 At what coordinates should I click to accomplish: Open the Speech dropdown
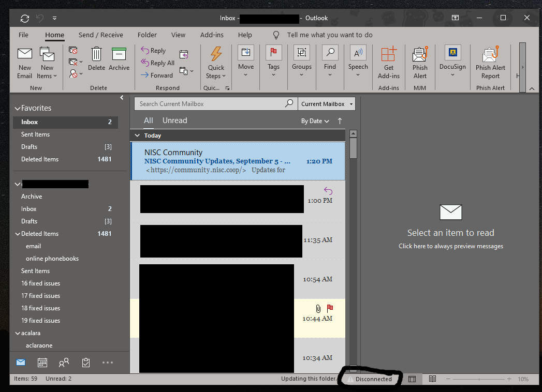[358, 61]
